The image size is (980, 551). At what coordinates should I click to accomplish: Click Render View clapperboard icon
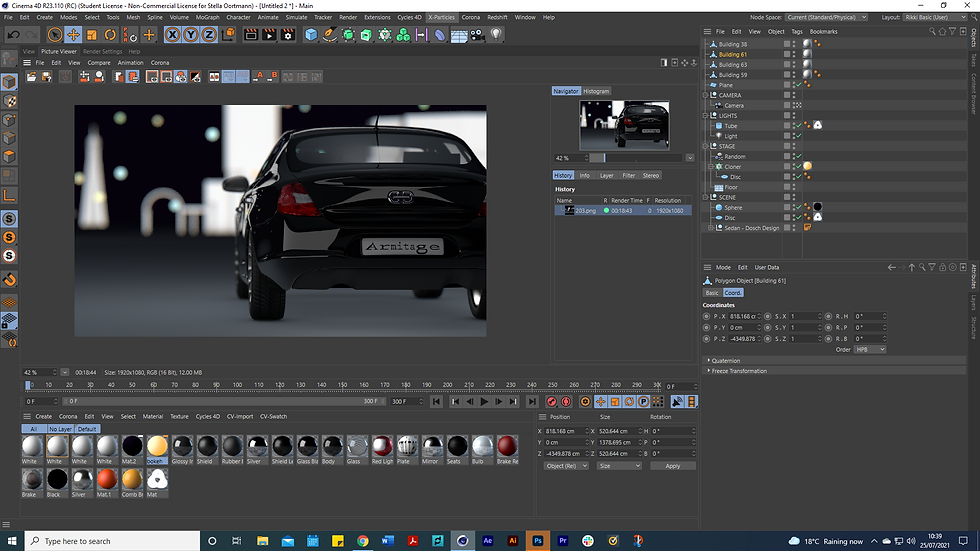251,35
